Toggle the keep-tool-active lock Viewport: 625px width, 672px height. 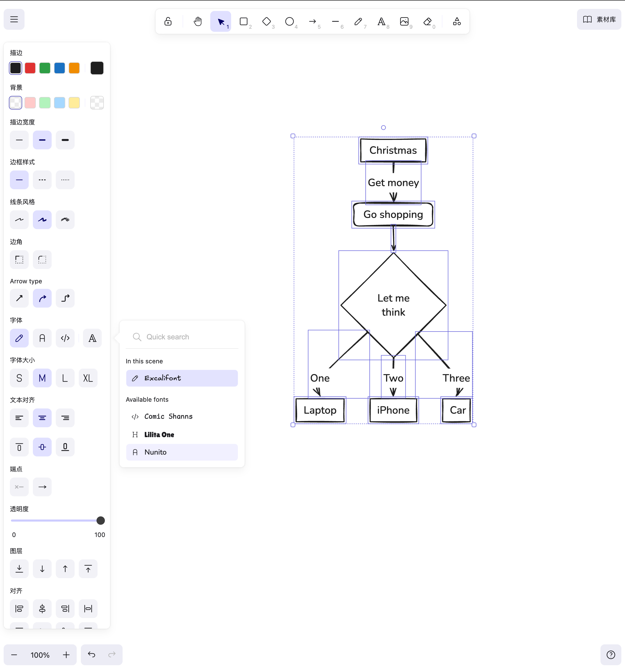pyautogui.click(x=168, y=22)
